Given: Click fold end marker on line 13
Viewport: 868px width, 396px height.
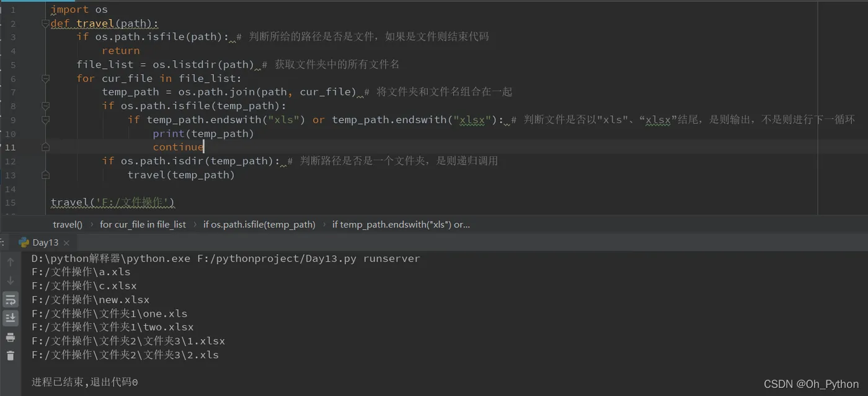Looking at the screenshot, I should click(x=45, y=175).
